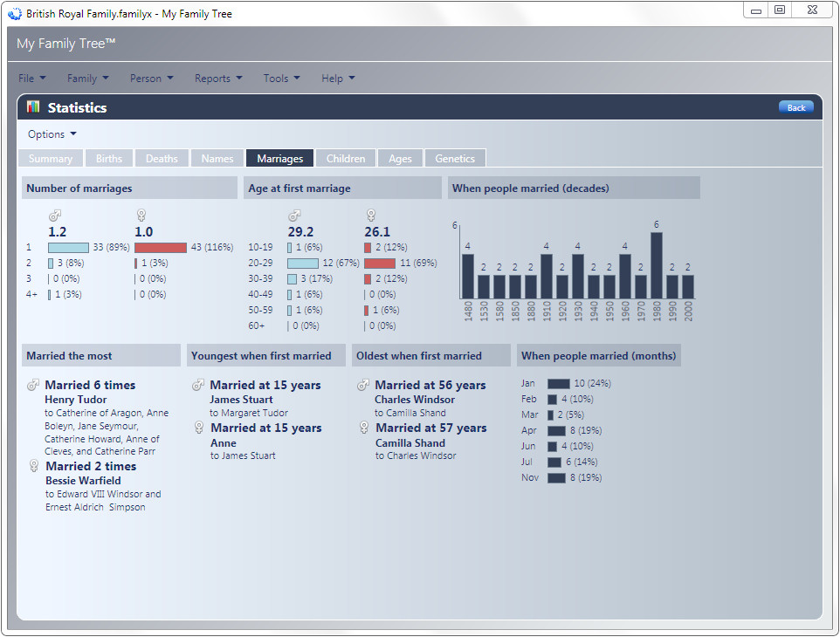Image resolution: width=840 pixels, height=637 pixels.
Task: Open the Help menu
Action: click(x=338, y=79)
